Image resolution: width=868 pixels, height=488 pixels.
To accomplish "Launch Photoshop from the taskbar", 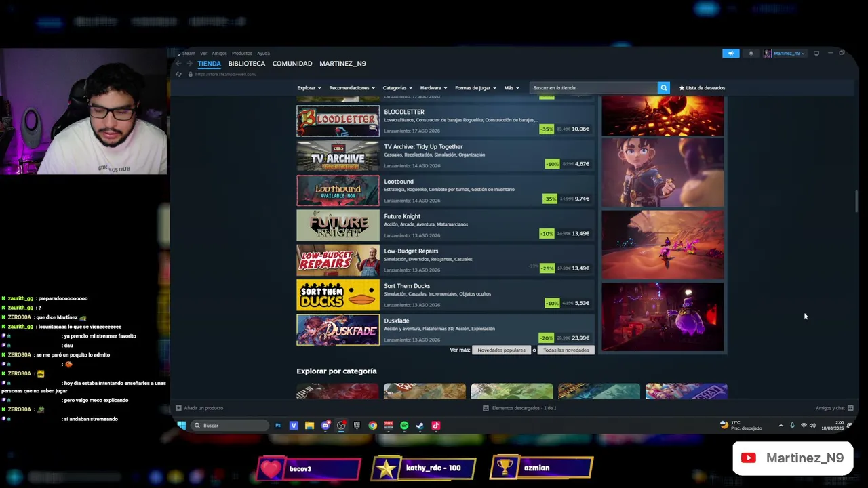I will point(278,426).
